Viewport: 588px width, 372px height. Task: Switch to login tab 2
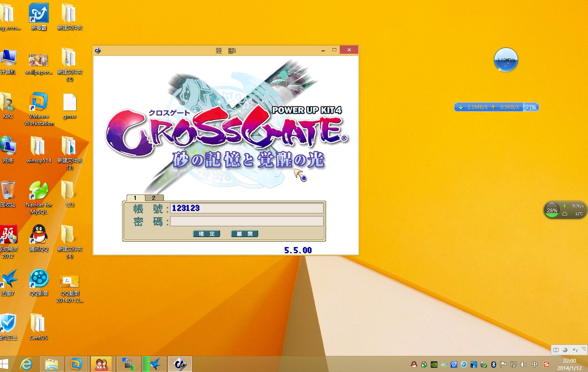(x=154, y=198)
